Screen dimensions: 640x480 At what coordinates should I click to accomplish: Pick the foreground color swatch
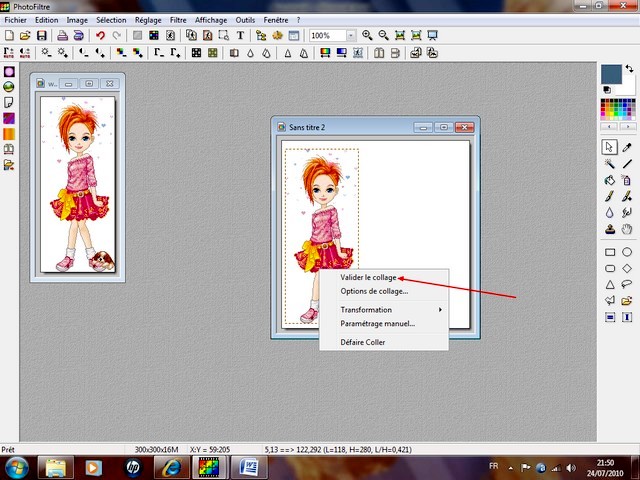(611, 74)
